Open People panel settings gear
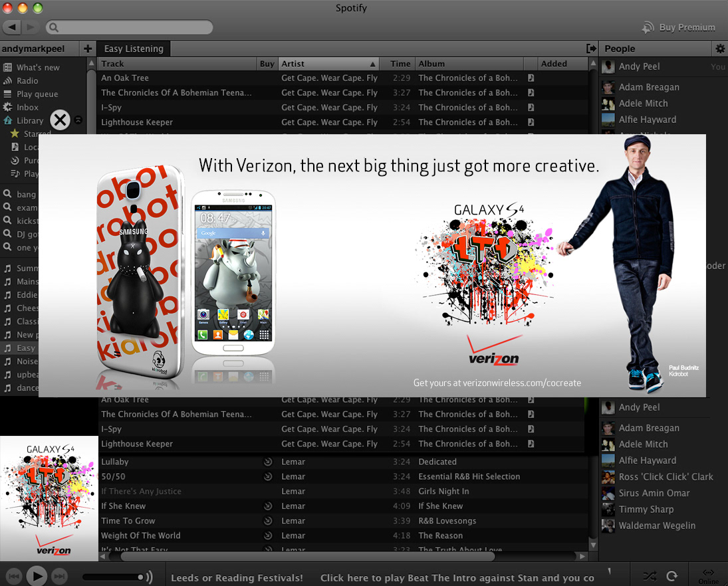Viewport: 728px width, 586px height. point(719,49)
